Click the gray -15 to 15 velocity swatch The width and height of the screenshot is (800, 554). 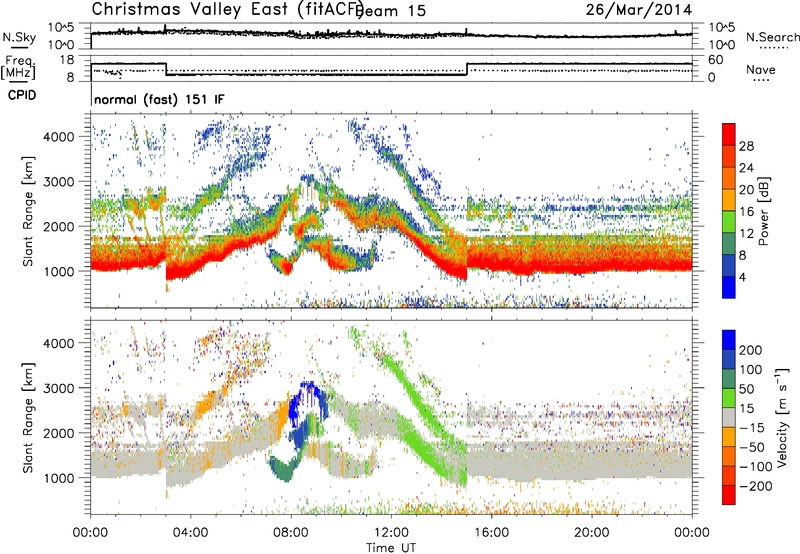click(x=729, y=417)
